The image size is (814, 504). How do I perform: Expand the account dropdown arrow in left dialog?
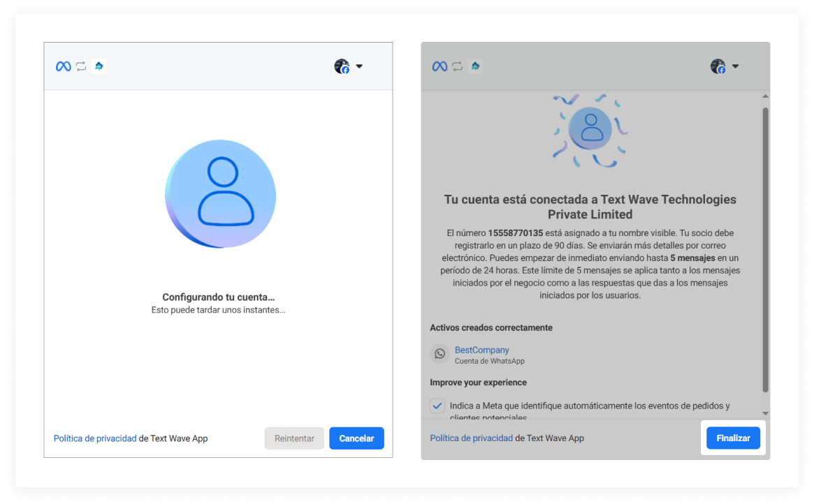(359, 66)
